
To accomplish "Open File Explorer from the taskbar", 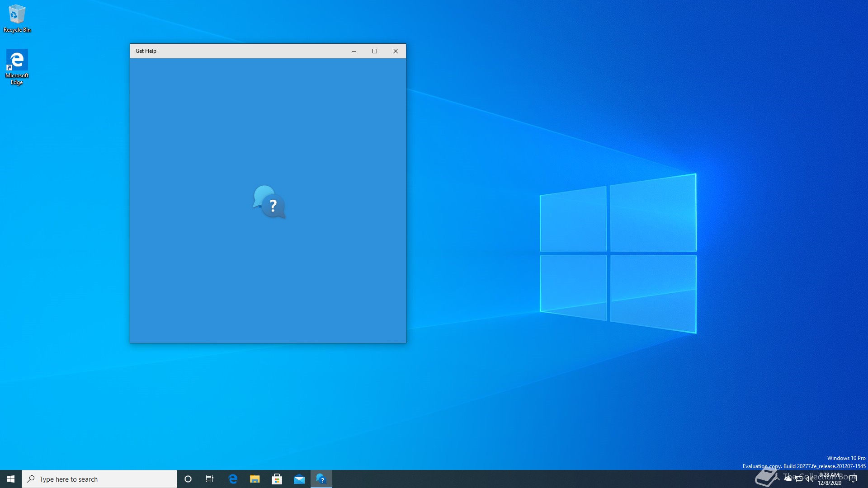I will coord(255,479).
